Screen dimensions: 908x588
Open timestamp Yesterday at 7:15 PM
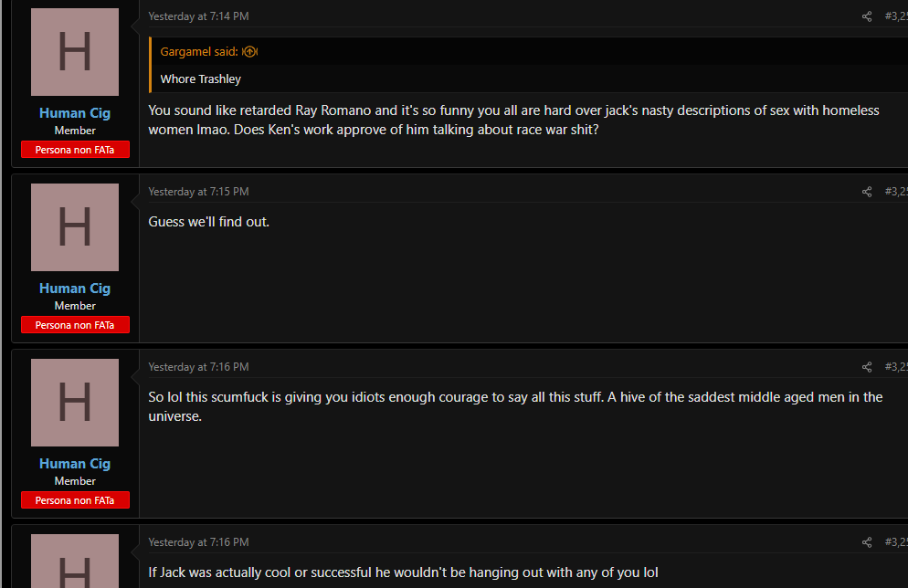(198, 192)
